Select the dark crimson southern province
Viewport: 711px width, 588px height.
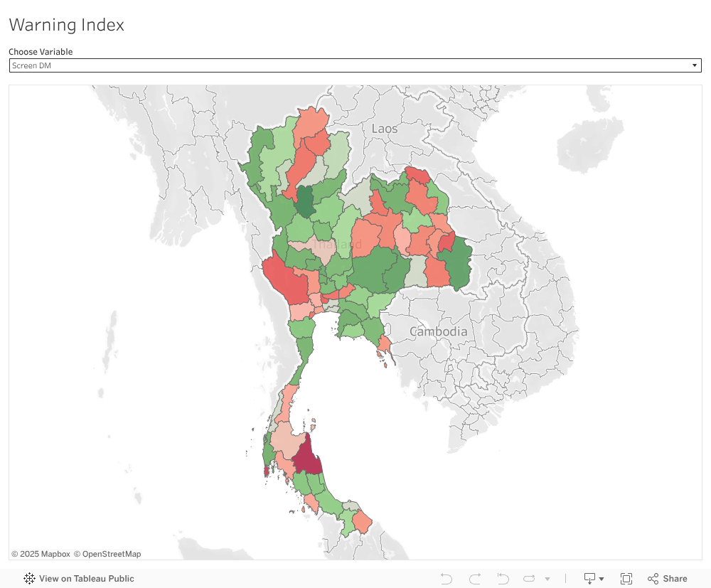click(x=307, y=457)
